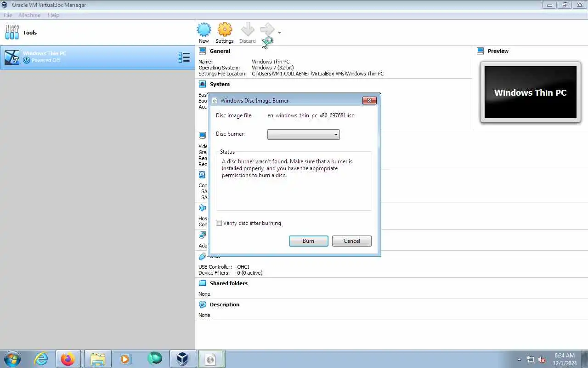Click the network tray icon
The width and height of the screenshot is (588, 368).
click(531, 359)
